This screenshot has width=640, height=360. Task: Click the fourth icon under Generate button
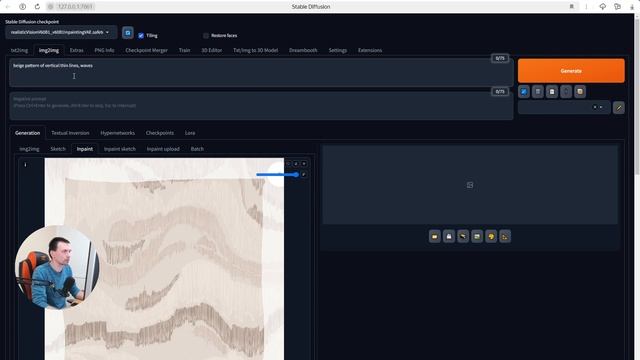[x=566, y=91]
